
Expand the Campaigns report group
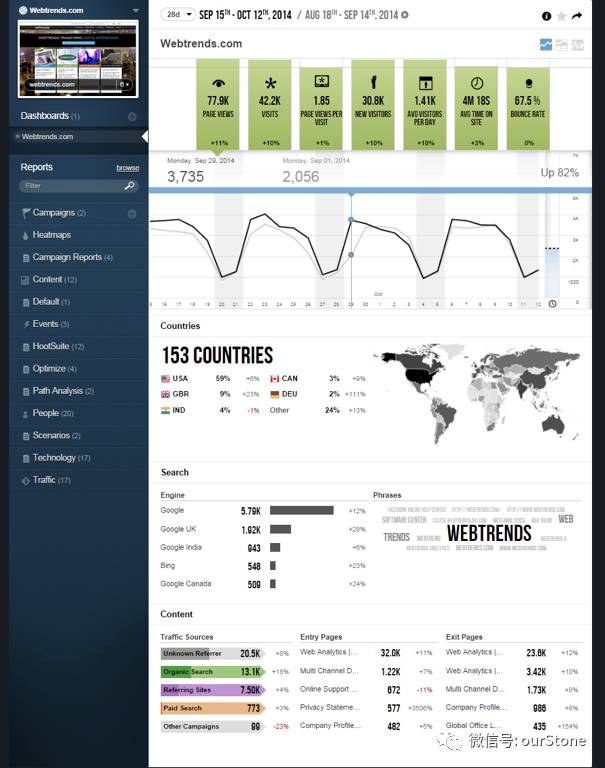(59, 213)
